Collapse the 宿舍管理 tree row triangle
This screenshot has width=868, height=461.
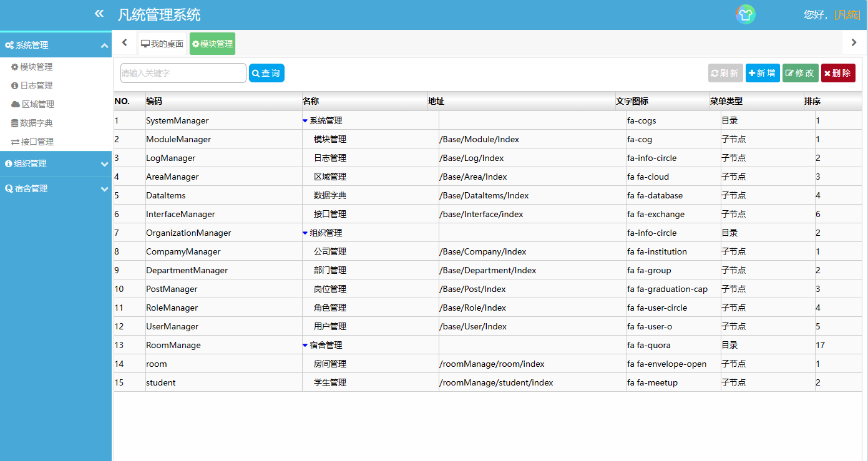(x=305, y=345)
